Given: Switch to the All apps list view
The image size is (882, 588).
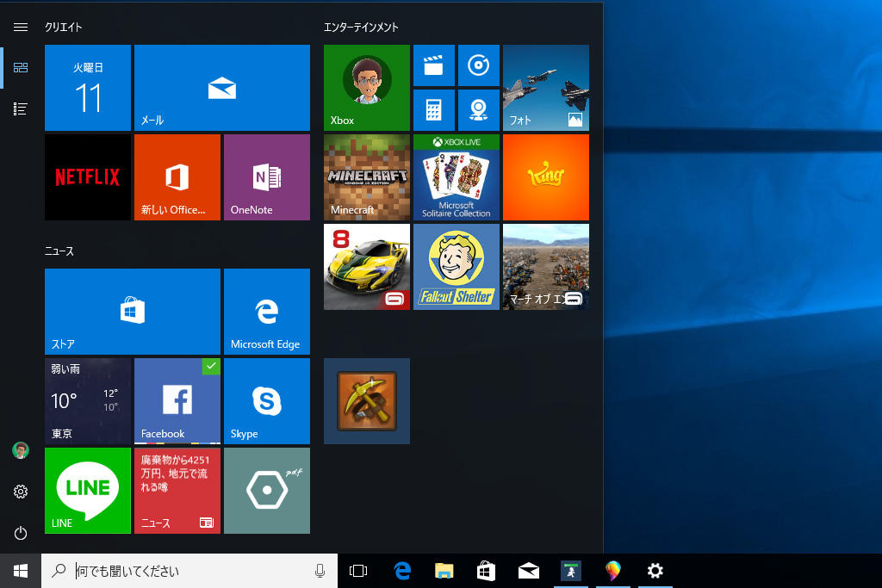Looking at the screenshot, I should [x=21, y=108].
